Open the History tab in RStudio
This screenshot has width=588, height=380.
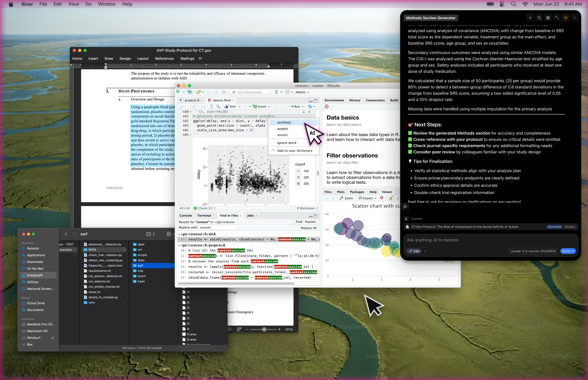pos(355,100)
